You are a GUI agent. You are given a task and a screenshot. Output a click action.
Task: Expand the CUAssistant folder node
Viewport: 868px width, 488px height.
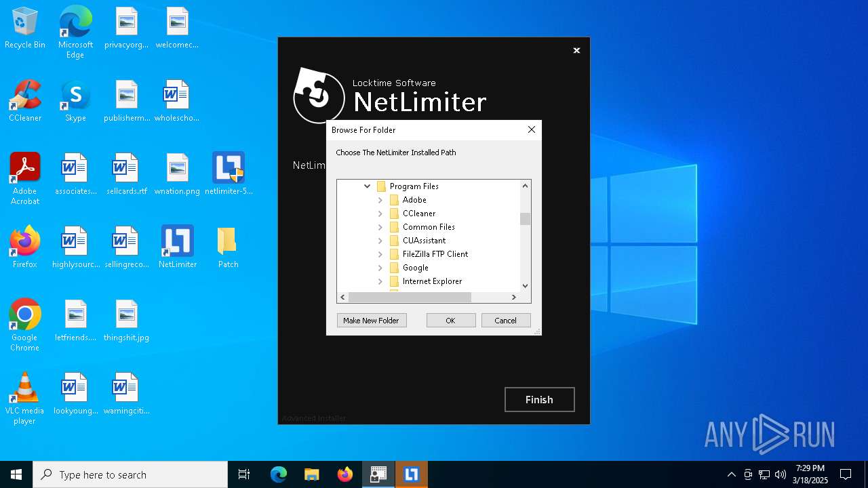pos(380,241)
